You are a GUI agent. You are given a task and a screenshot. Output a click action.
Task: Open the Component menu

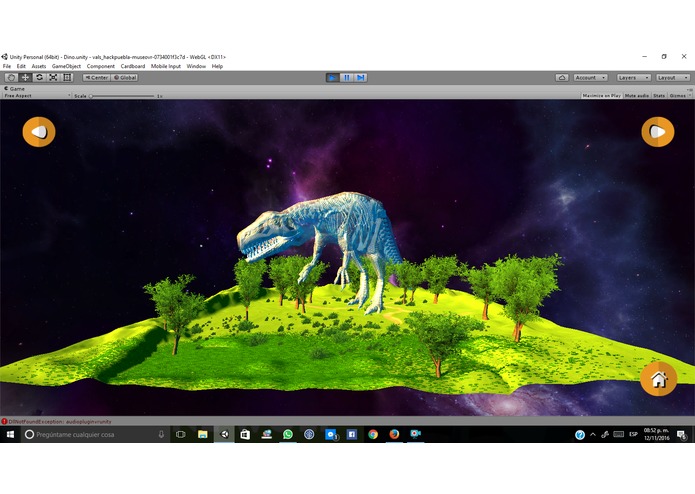(101, 66)
